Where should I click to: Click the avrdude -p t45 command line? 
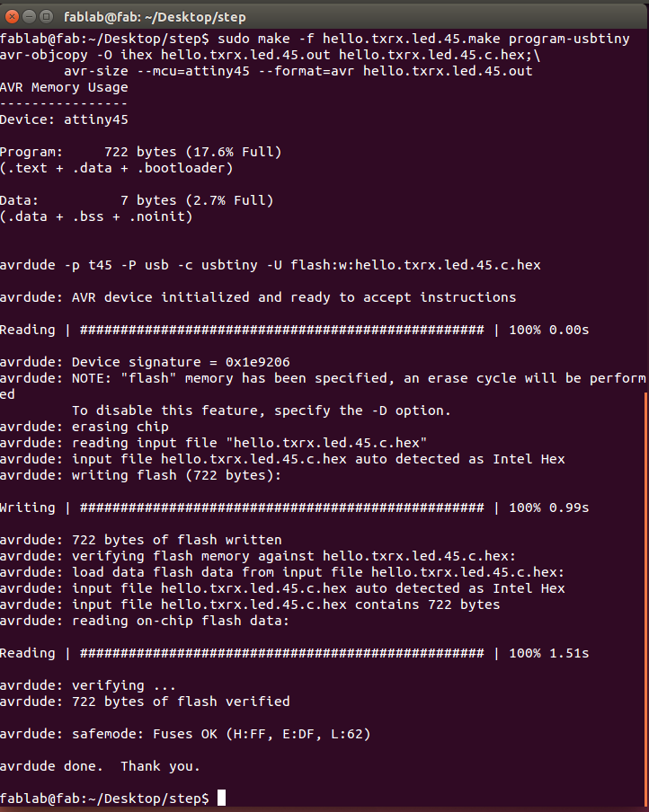pyautogui.click(x=270, y=265)
